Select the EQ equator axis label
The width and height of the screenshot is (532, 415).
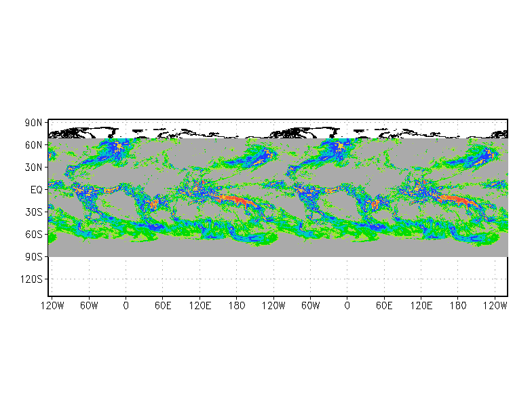coord(37,190)
